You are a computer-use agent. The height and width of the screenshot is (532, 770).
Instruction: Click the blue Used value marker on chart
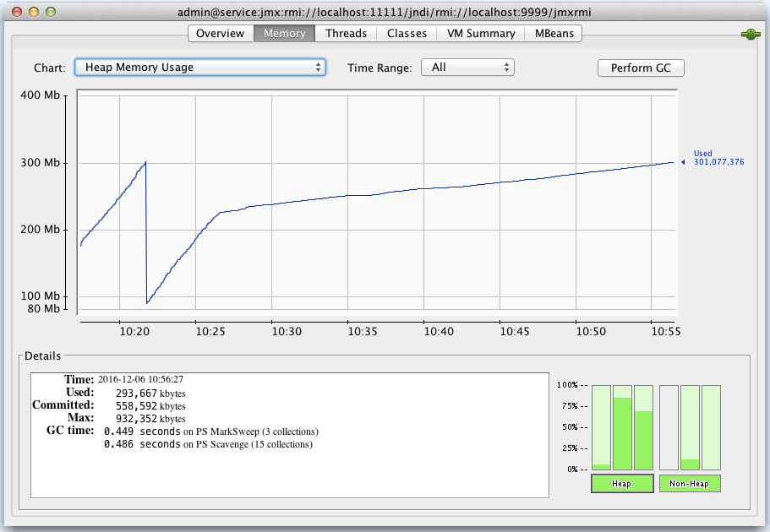(683, 162)
